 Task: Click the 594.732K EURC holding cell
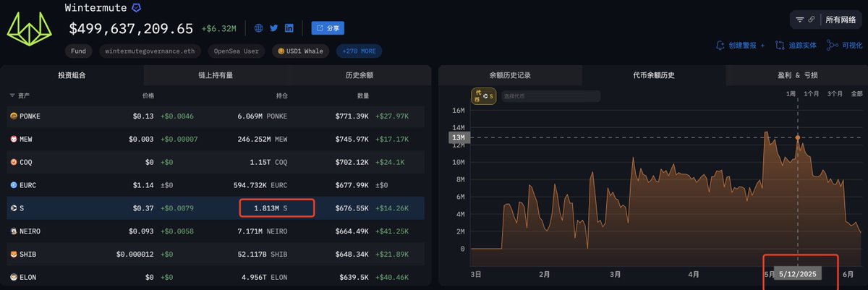[x=260, y=185]
